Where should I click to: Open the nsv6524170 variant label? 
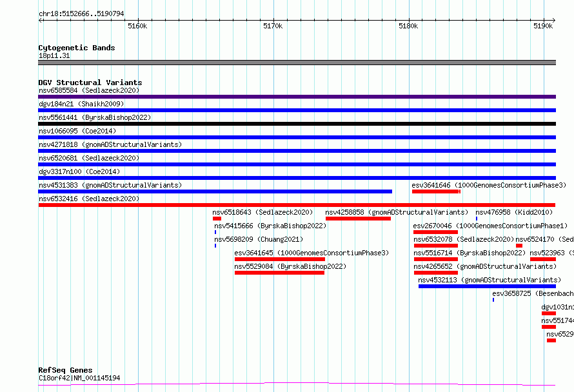(x=545, y=239)
